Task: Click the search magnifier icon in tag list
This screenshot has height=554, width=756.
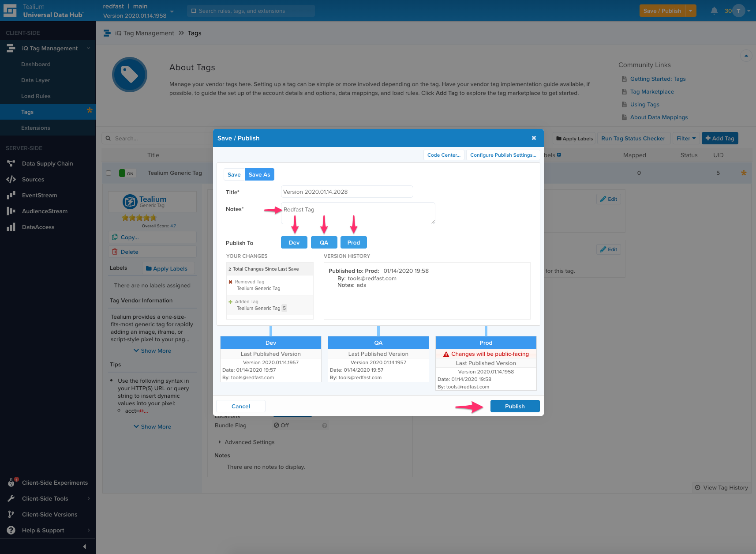Action: click(x=108, y=138)
